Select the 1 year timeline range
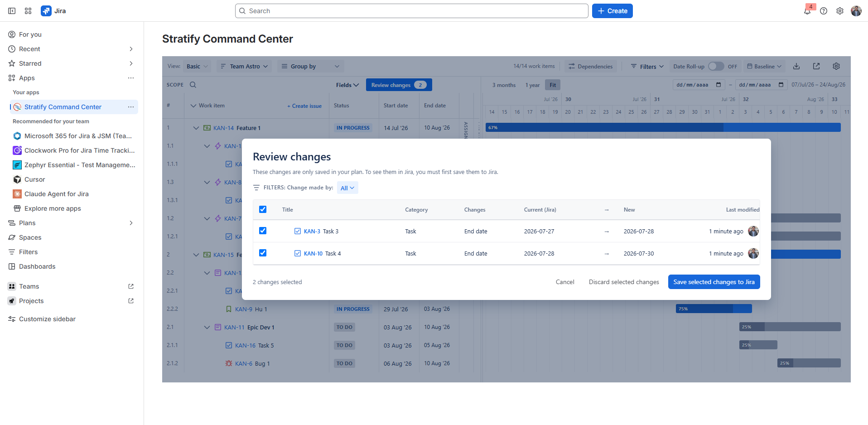 (532, 85)
